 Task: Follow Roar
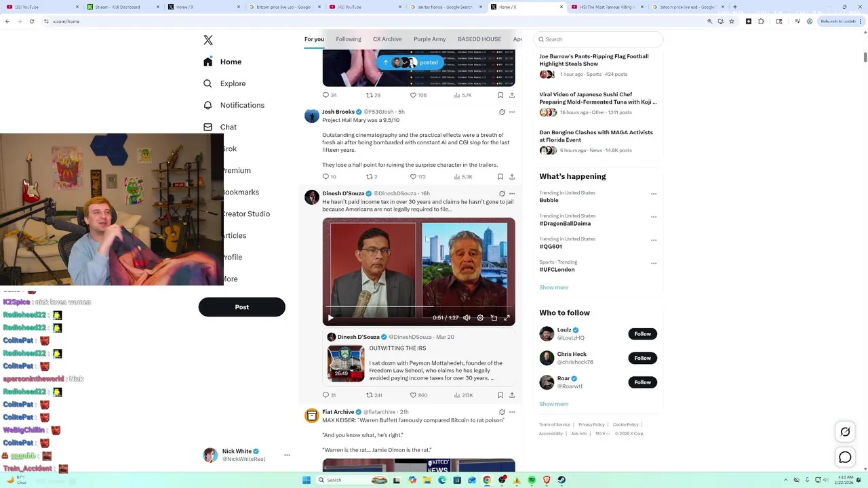[x=643, y=382]
